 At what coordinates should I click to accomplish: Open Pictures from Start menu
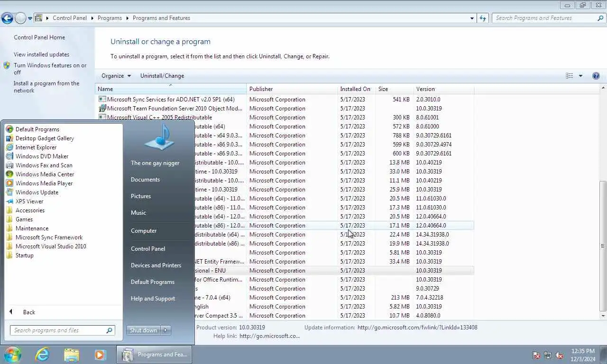click(x=141, y=196)
